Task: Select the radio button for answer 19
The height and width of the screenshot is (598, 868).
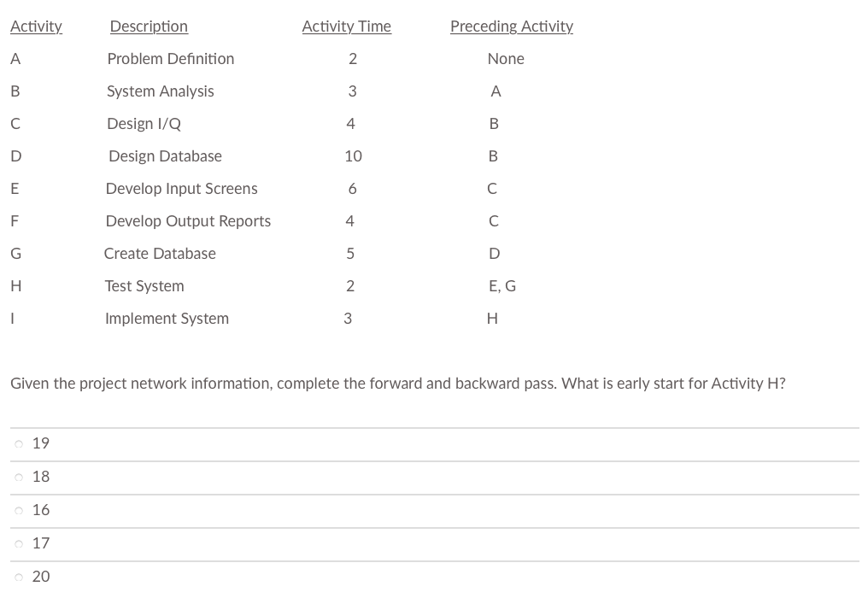Action: click(x=19, y=443)
